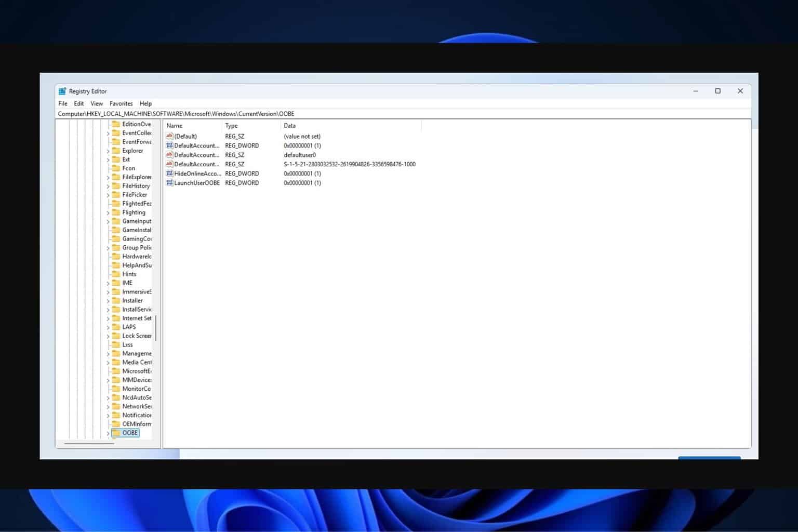The image size is (798, 532).
Task: Click the HideOnlineAcco... DWORD icon
Action: click(x=169, y=174)
